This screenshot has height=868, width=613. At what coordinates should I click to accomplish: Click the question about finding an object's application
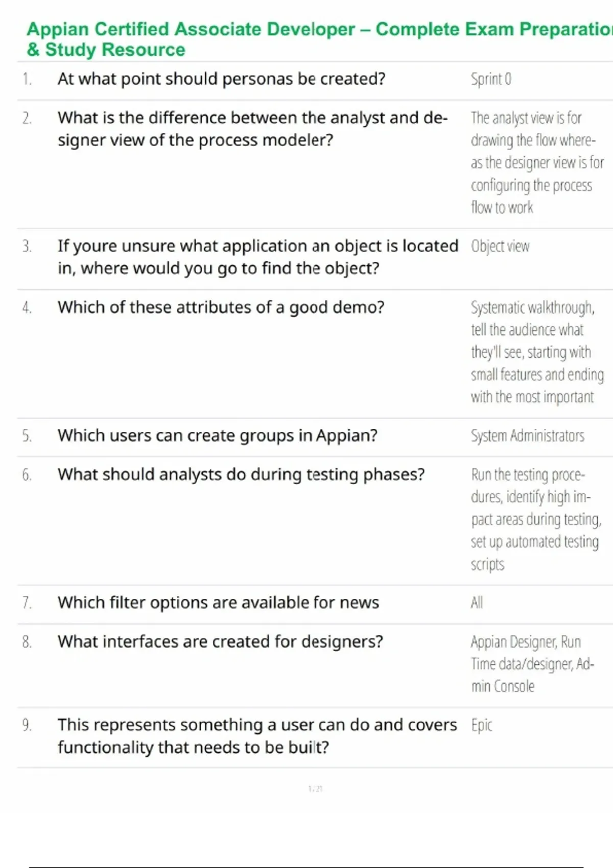(x=257, y=257)
